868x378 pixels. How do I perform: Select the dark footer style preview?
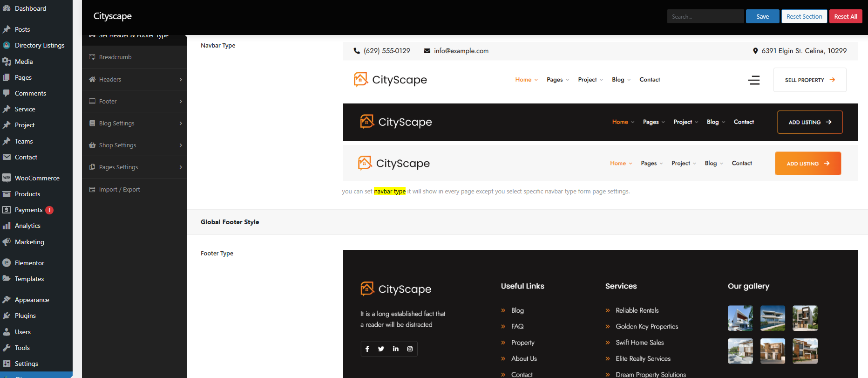600,314
